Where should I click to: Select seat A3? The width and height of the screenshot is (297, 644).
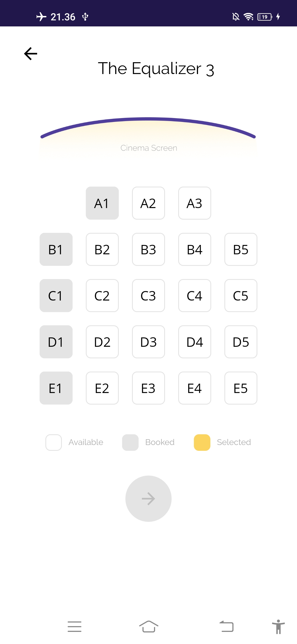click(194, 203)
